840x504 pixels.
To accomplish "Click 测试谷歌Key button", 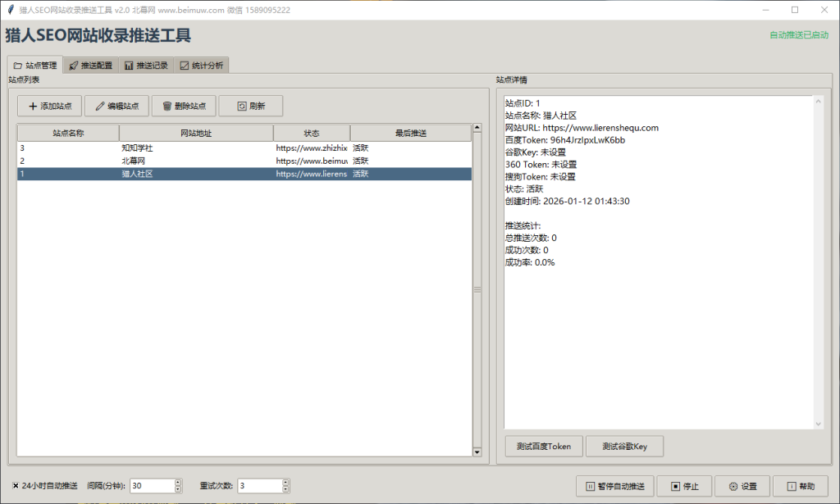I will coord(624,447).
